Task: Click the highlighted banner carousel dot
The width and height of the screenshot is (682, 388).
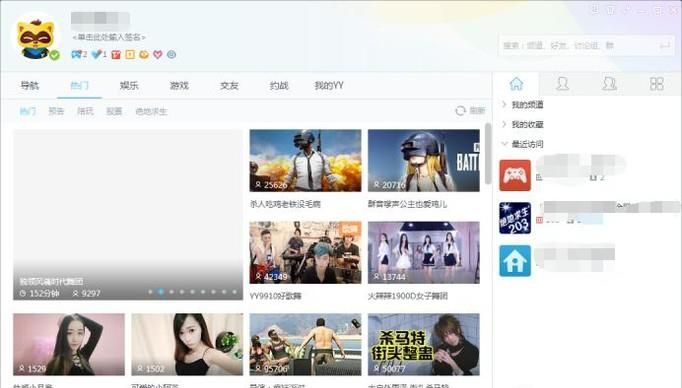Action: pyautogui.click(x=161, y=292)
